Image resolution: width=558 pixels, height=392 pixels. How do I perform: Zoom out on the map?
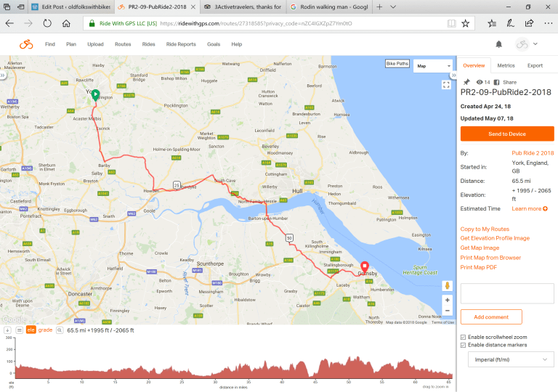pos(447,312)
